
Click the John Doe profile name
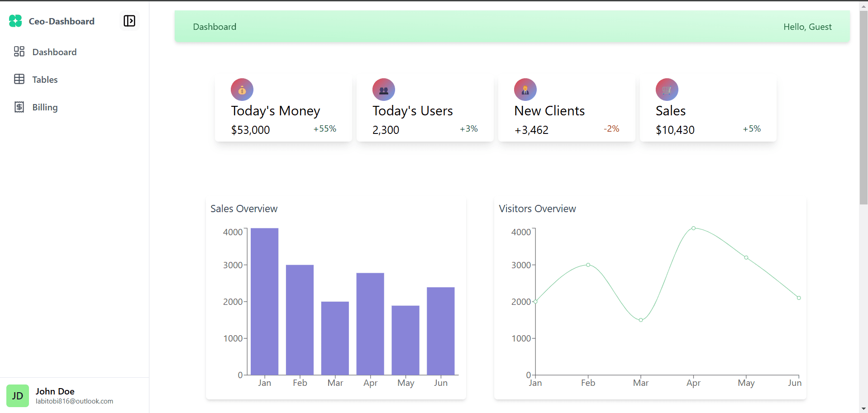point(55,391)
